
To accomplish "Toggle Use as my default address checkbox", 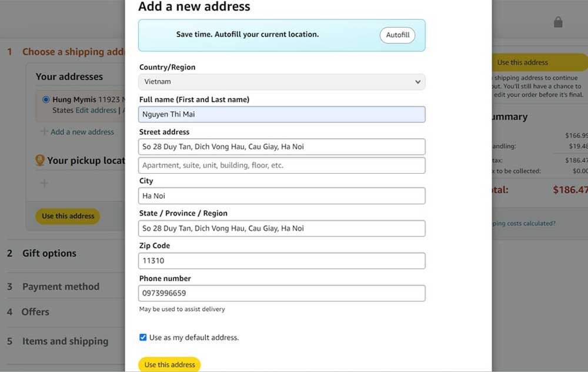I will [x=143, y=337].
